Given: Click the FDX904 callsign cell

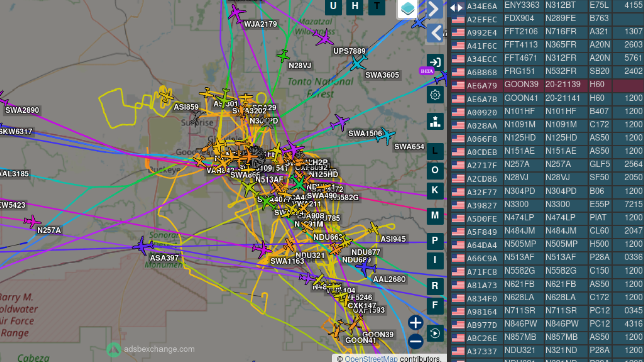Looking at the screenshot, I should pyautogui.click(x=519, y=18).
